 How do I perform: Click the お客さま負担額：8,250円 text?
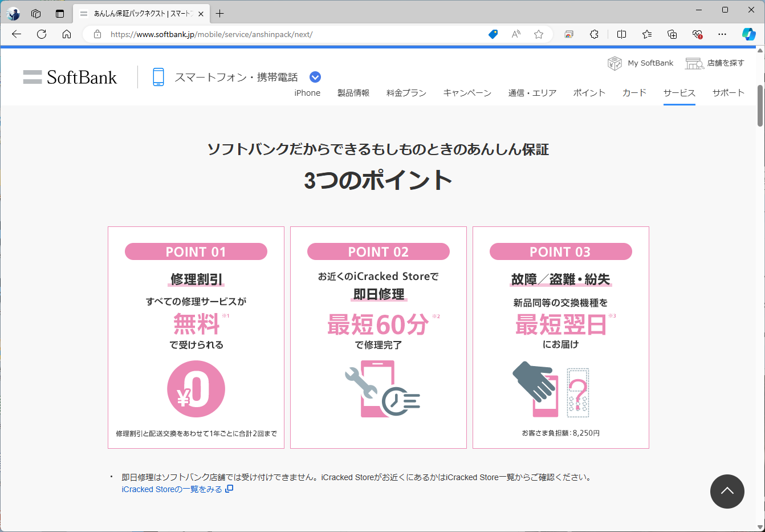pos(561,433)
